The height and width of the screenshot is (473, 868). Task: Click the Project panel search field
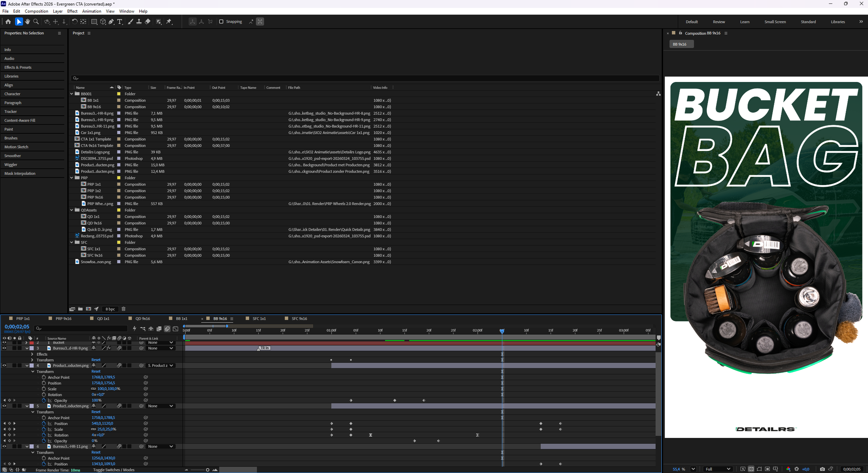(365, 78)
